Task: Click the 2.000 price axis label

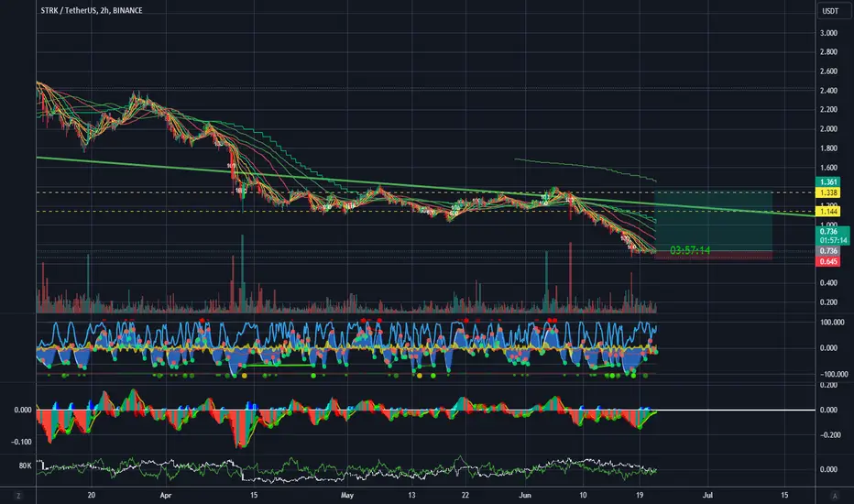Action: pos(828,129)
